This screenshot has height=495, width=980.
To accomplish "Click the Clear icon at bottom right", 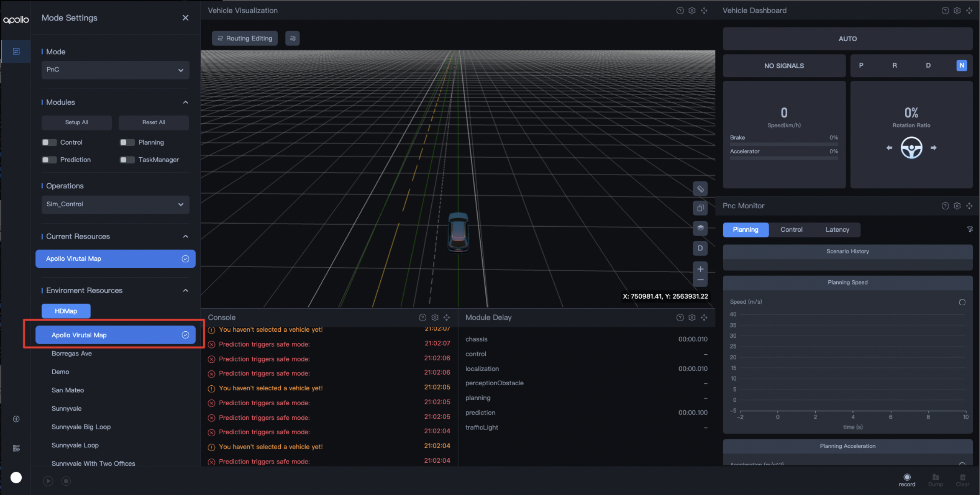I will click(x=962, y=478).
